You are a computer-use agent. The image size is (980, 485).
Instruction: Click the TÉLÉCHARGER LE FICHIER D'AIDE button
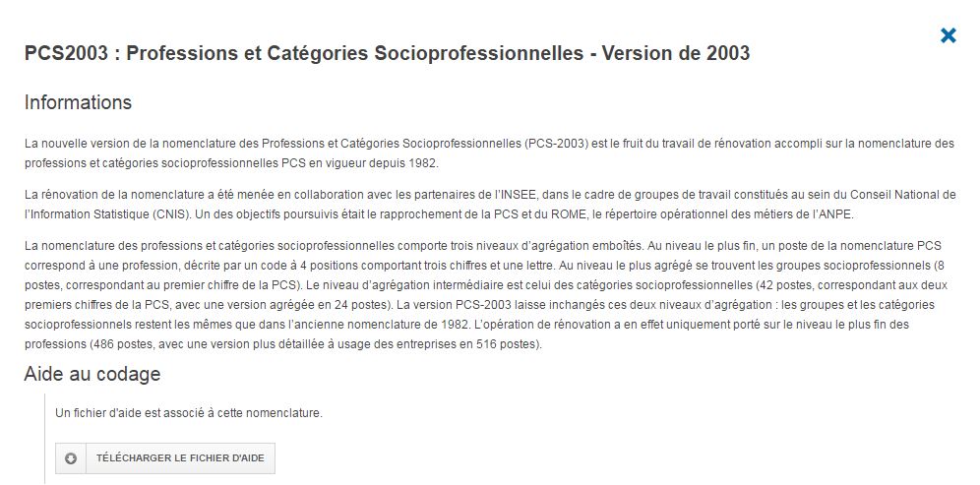click(x=165, y=458)
